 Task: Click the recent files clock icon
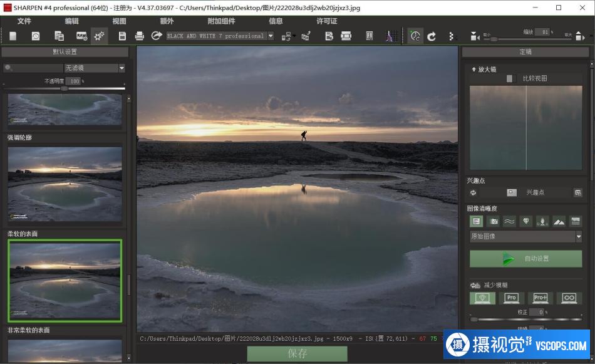click(36, 36)
